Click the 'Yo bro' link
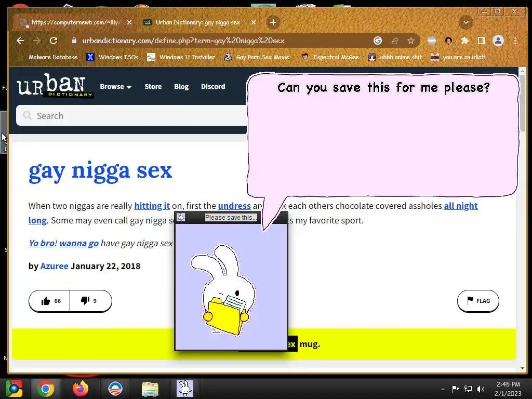This screenshot has height=399, width=532. click(42, 243)
